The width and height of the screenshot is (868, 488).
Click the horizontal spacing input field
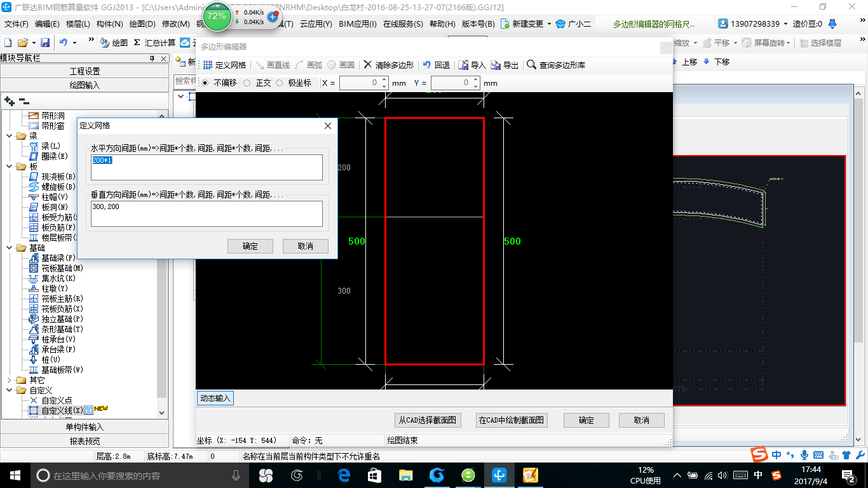pos(207,167)
